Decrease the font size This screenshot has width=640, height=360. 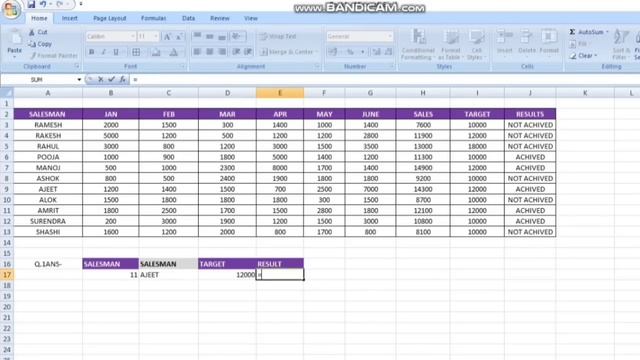179,36
